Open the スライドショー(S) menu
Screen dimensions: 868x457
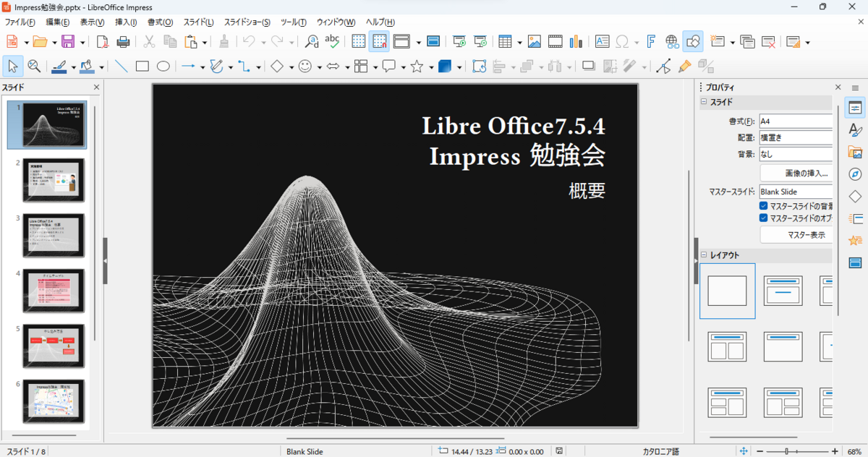(247, 22)
